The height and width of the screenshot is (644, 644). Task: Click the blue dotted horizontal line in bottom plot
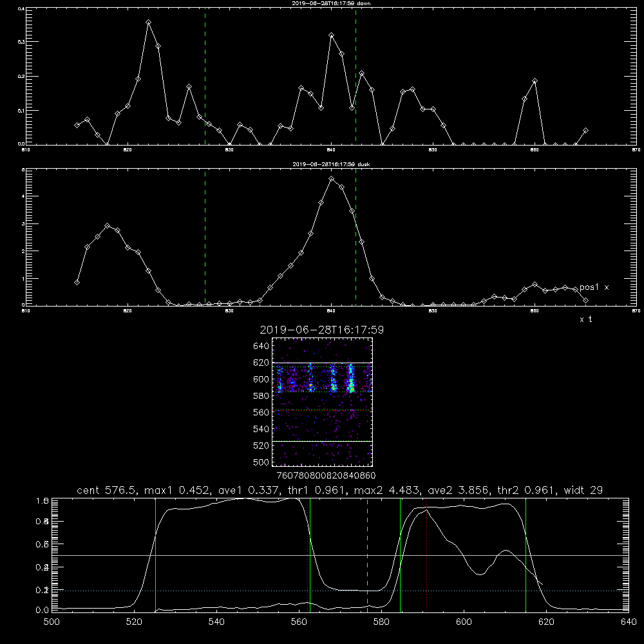coord(340,591)
